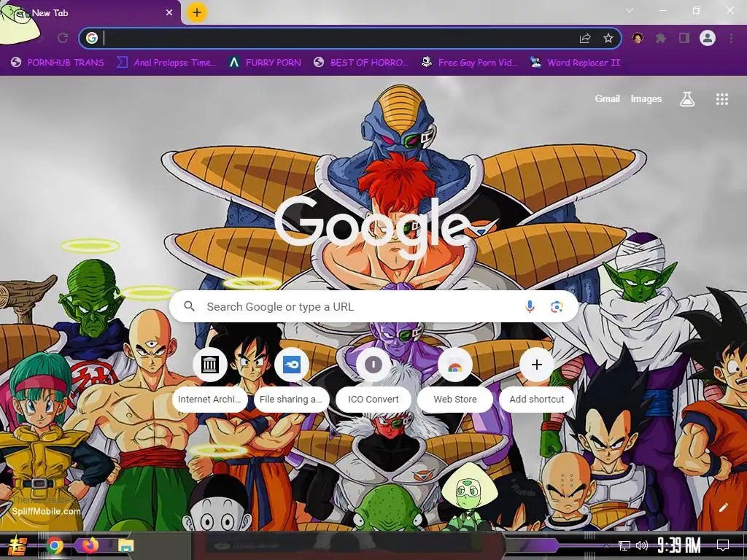Open the notification center icon
747x560 pixels.
coord(723,545)
